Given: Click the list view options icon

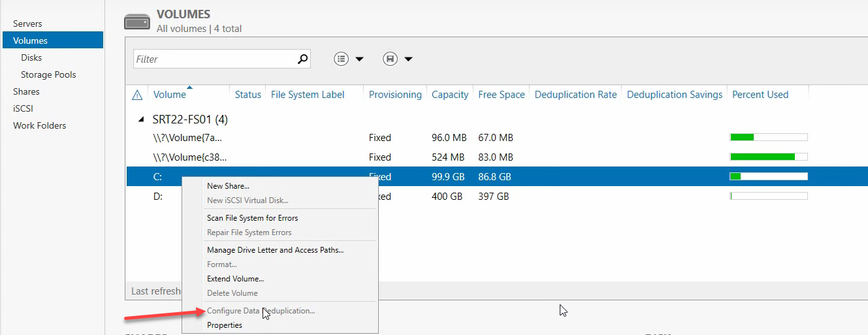Looking at the screenshot, I should tap(341, 59).
